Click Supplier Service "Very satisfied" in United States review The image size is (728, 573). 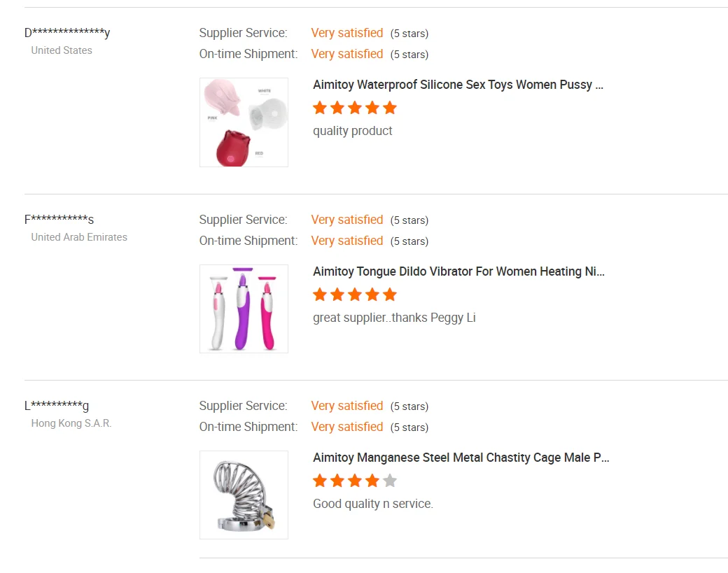347,33
